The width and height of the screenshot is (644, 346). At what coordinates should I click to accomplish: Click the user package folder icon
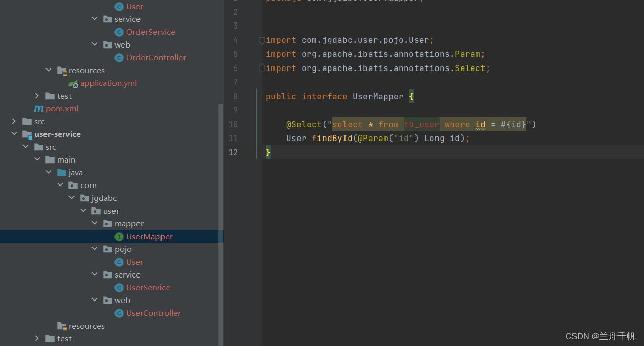96,211
